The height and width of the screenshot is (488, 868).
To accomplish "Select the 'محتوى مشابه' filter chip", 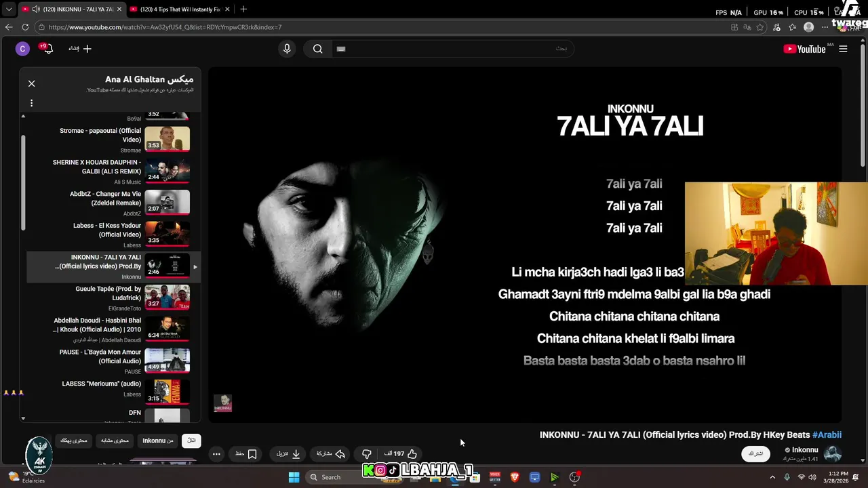I will point(115,441).
